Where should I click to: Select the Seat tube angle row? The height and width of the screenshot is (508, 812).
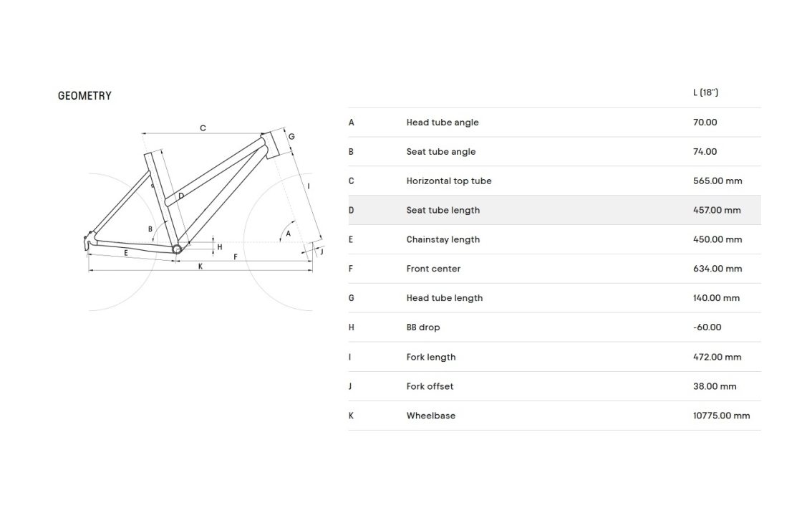click(x=555, y=151)
